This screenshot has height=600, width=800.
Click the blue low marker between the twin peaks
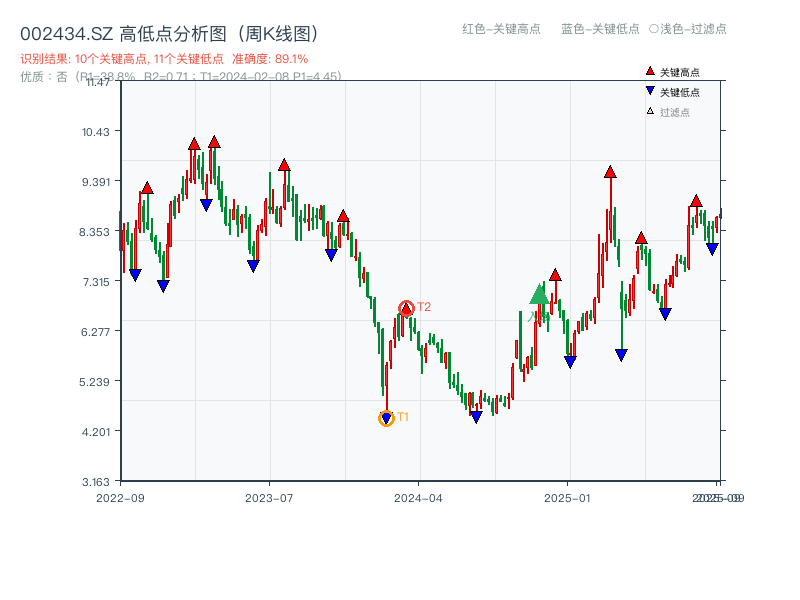206,205
